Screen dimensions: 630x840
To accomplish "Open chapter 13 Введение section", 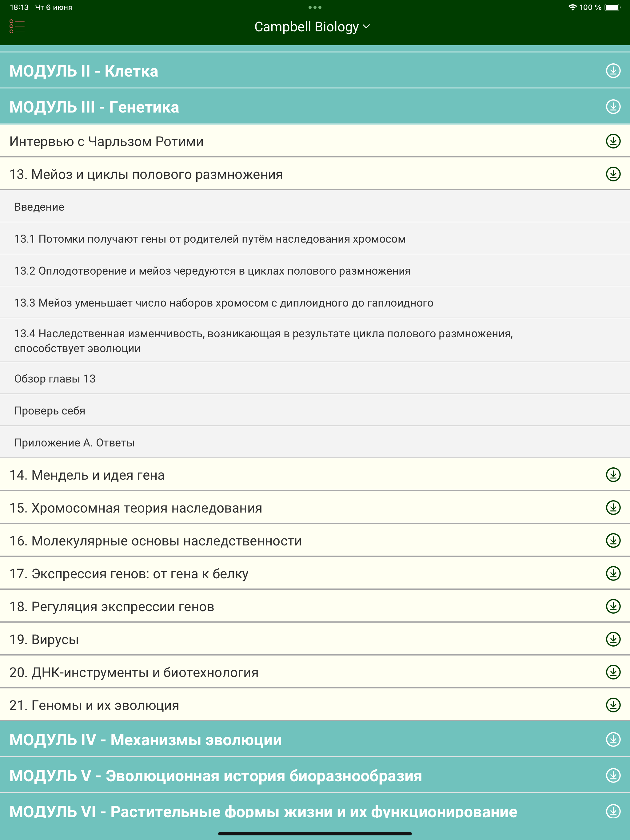I will (315, 206).
